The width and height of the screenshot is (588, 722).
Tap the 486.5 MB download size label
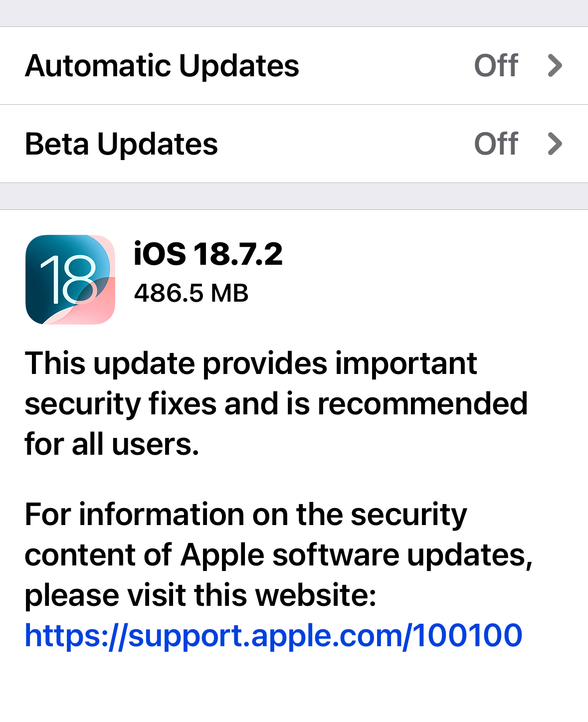click(x=191, y=293)
